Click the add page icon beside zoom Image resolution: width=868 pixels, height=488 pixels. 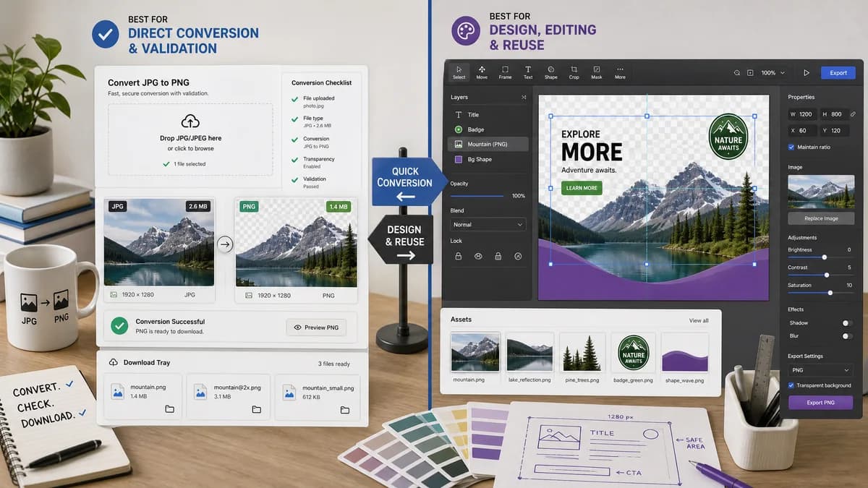[x=750, y=73]
